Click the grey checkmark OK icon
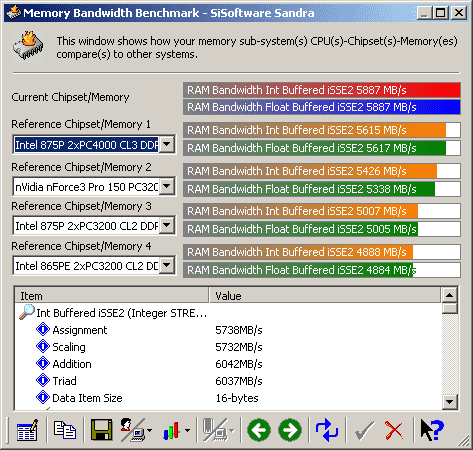 [x=364, y=430]
